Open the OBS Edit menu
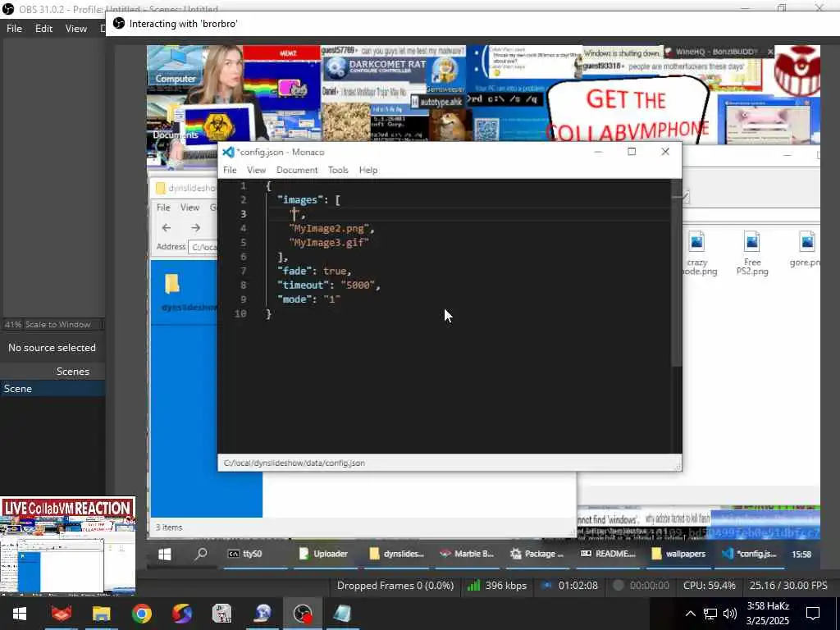The image size is (840, 630). (43, 29)
